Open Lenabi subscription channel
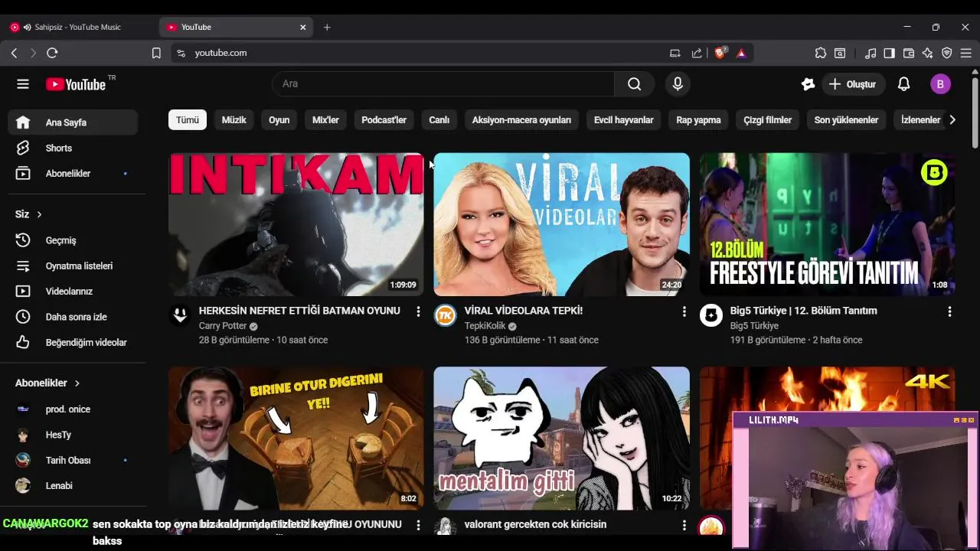The width and height of the screenshot is (980, 551). [x=73, y=486]
